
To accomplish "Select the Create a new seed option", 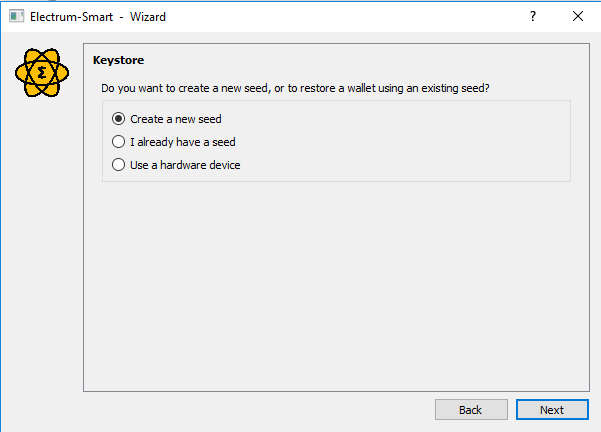I will coord(166,119).
